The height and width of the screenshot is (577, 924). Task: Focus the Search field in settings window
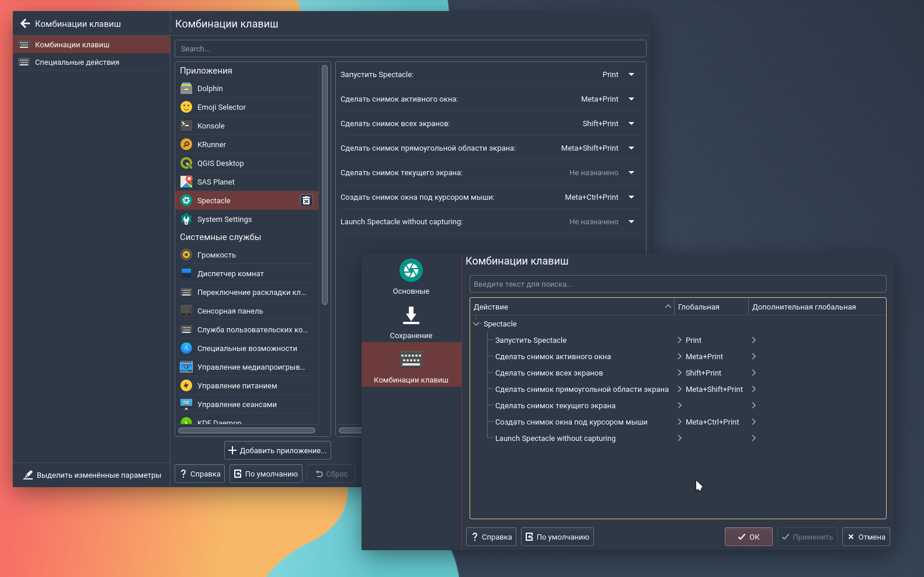point(411,48)
